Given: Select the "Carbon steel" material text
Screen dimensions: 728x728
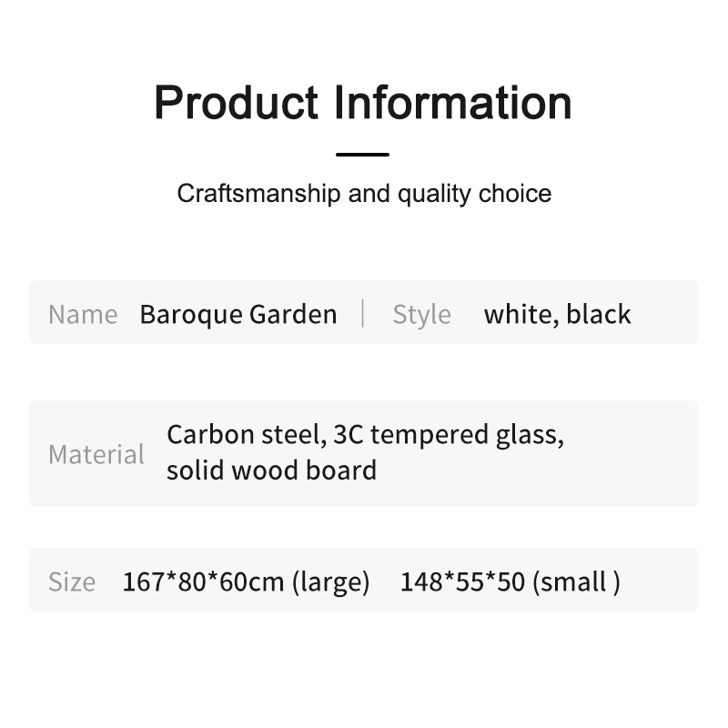Looking at the screenshot, I should tap(244, 434).
